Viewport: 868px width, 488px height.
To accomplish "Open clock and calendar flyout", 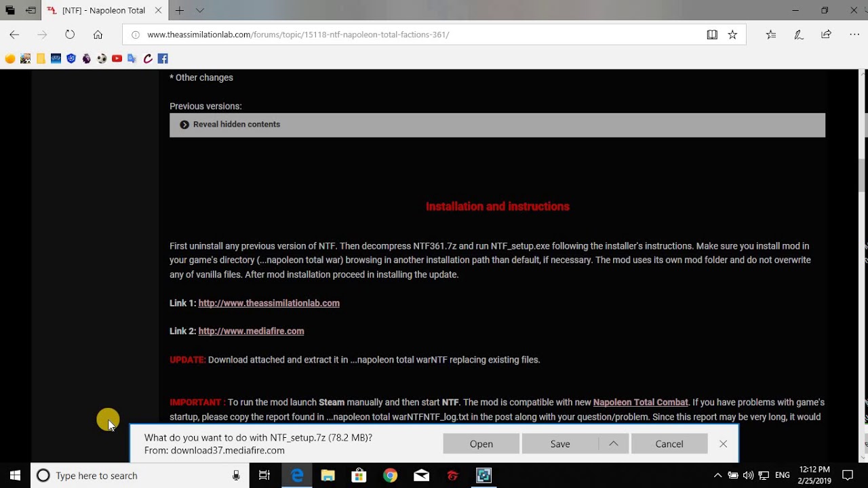I will 814,476.
